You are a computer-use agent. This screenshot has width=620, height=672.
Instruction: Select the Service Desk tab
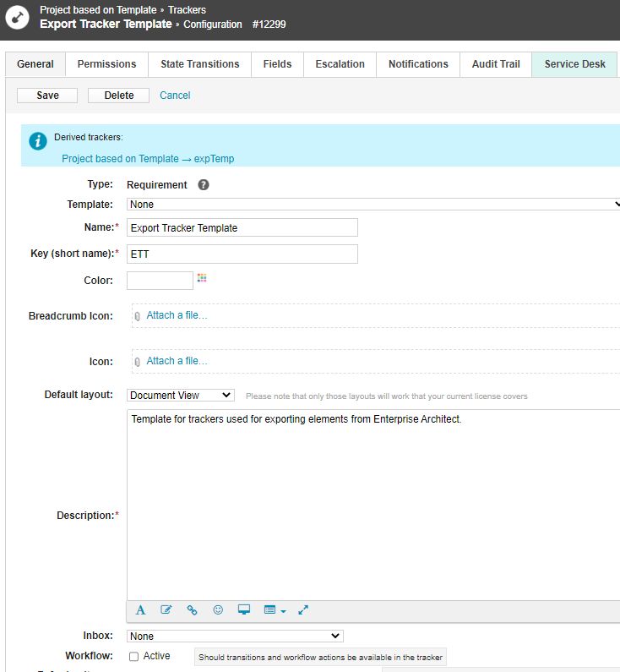(574, 64)
